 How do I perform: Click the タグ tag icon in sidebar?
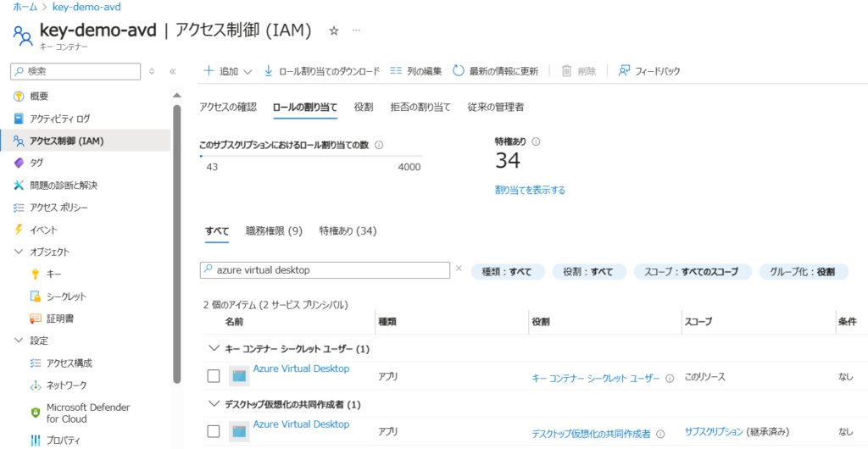click(19, 164)
